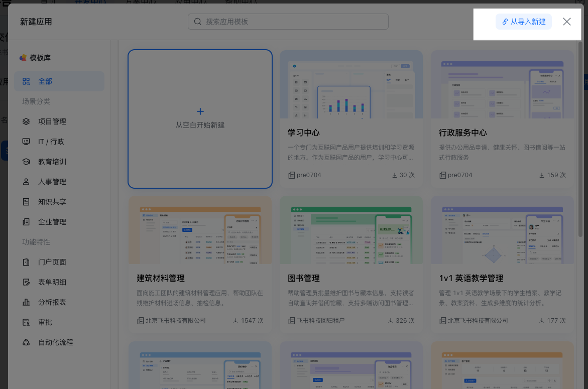The image size is (588, 389).
Task: Click pre0704 publisher under 行政服务中心
Action: (x=460, y=175)
